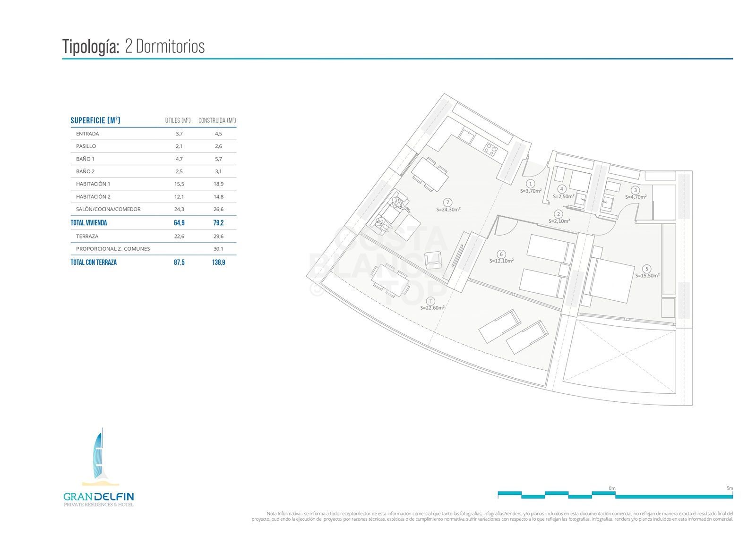Click the '2 Dormitorios' title text
Screen dimensions: 756x534
tap(165, 46)
